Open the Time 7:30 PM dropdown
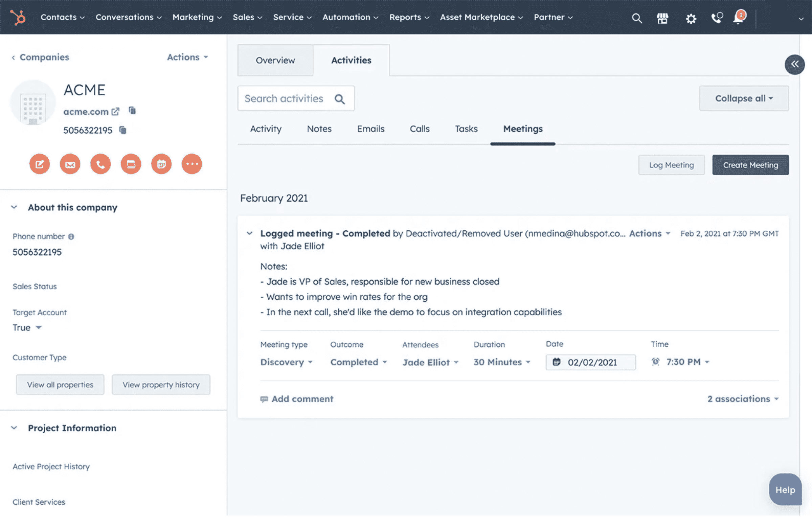 (688, 362)
